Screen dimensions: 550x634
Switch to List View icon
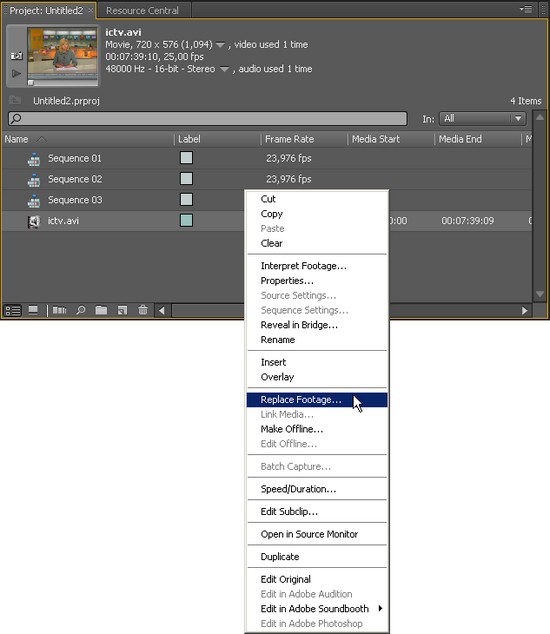(x=13, y=311)
